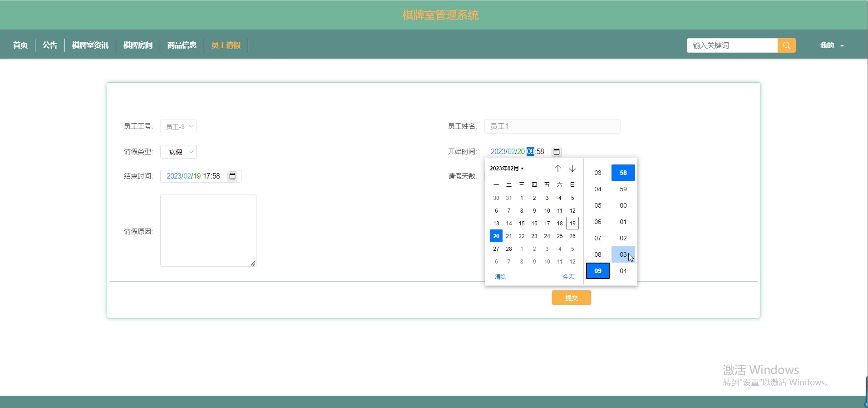Viewport: 868px width, 408px height.
Task: Choose hour 04 in the hour column
Action: (x=598, y=189)
